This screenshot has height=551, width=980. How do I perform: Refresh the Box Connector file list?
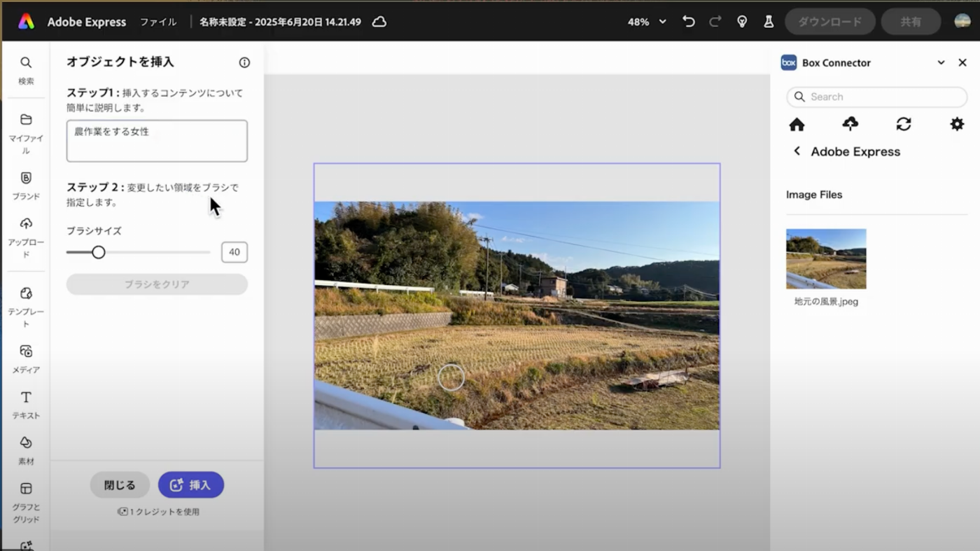904,124
